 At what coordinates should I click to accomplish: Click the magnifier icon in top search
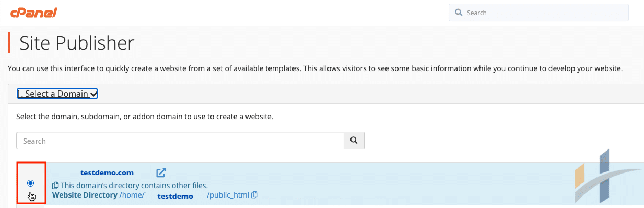tap(459, 13)
